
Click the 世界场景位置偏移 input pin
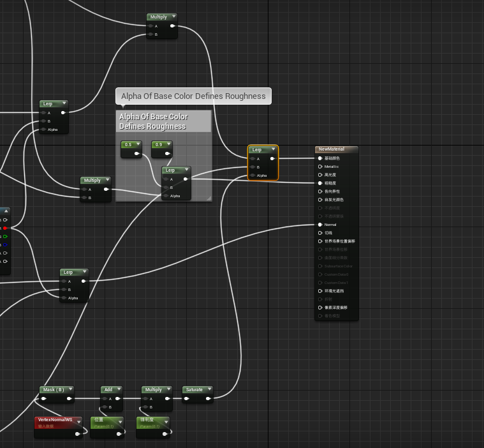pyautogui.click(x=320, y=241)
